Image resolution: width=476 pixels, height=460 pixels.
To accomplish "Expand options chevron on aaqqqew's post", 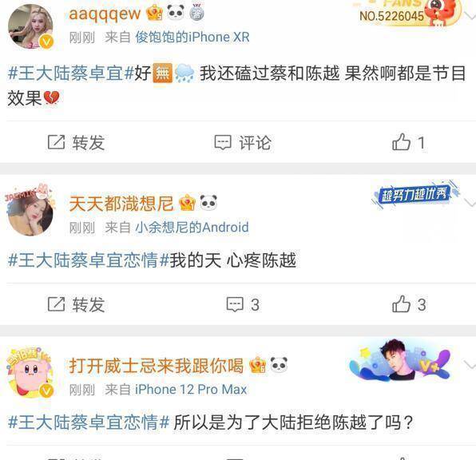I will click(470, 14).
